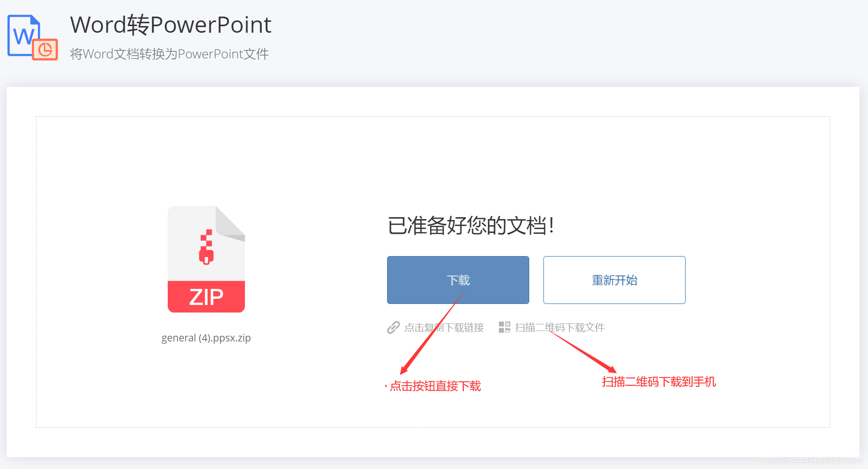Viewport: 868px width, 469px height.
Task: Click the red zipper graphic on file
Action: 207,247
